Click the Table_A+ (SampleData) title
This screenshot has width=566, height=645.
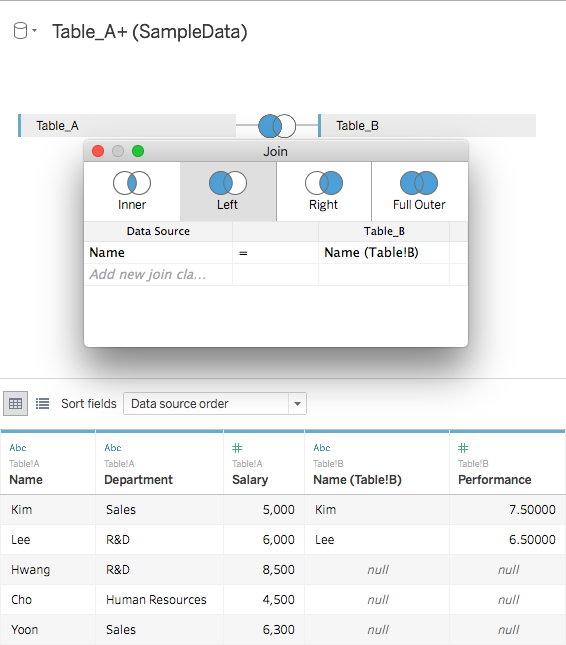click(x=150, y=32)
